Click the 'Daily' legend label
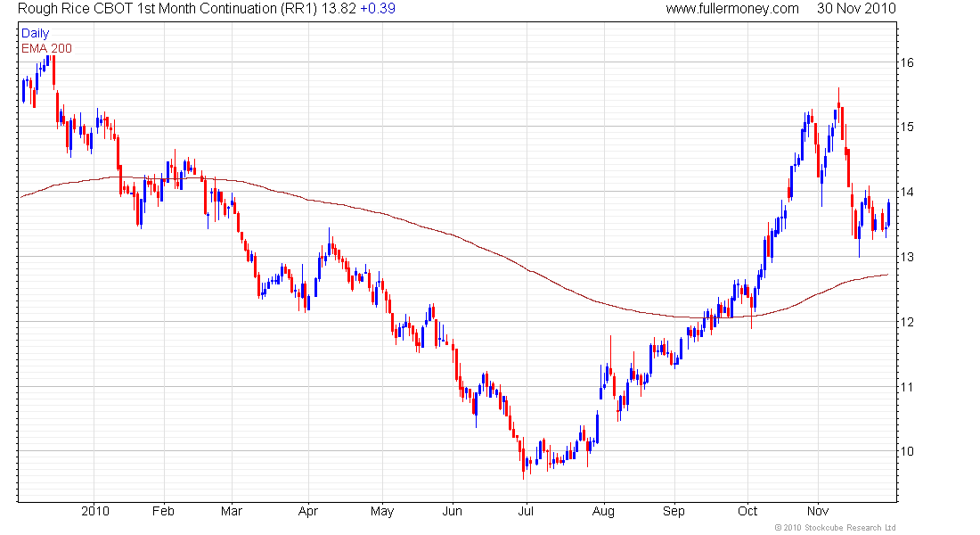 click(x=35, y=33)
